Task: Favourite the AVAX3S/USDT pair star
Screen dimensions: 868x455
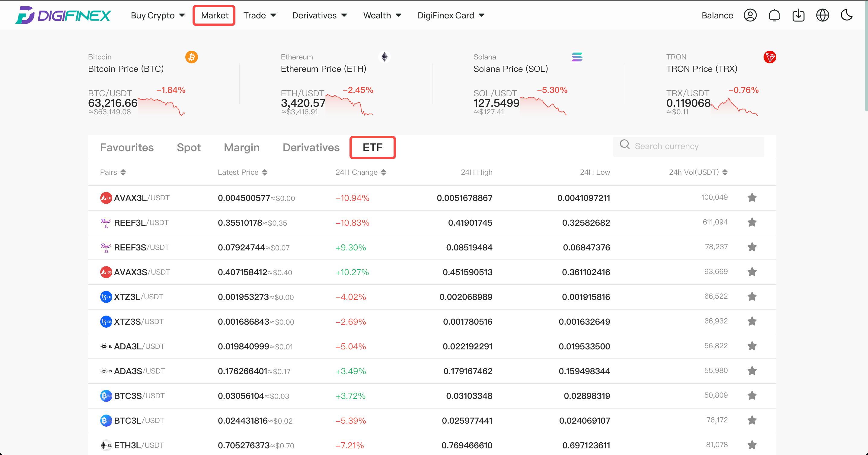Action: 752,272
